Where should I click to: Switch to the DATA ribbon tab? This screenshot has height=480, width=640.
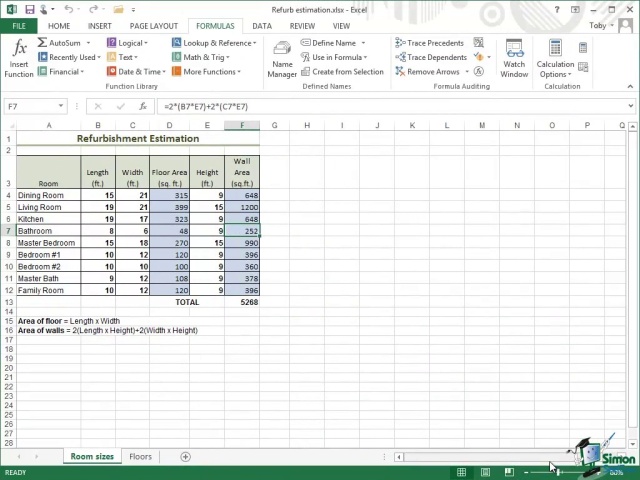pos(261,26)
